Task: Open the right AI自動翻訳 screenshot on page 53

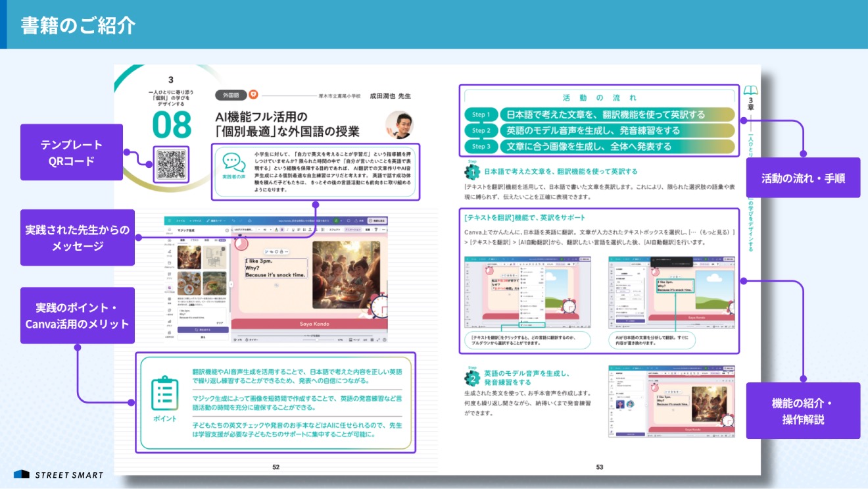Action: [x=671, y=292]
